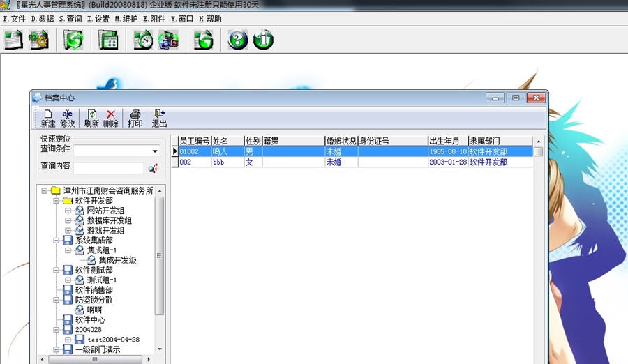Click the tree panel horizontal scrollbar

(x=95, y=359)
